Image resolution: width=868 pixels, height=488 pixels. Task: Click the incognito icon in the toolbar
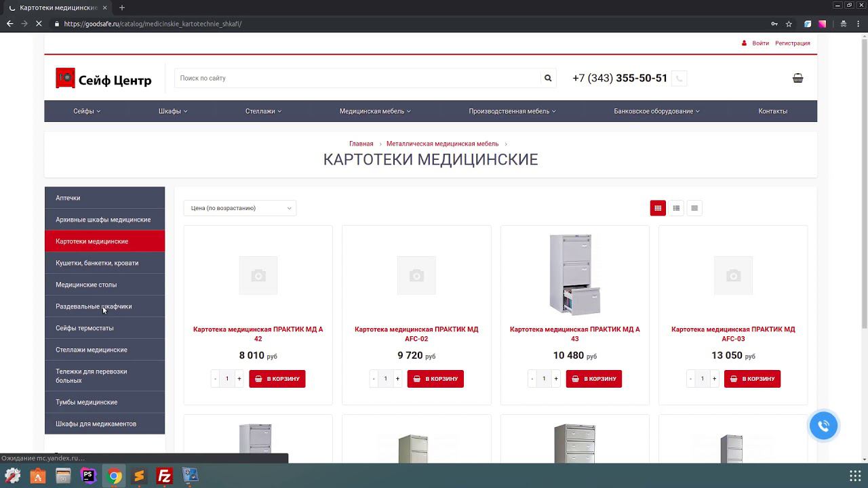(x=843, y=24)
